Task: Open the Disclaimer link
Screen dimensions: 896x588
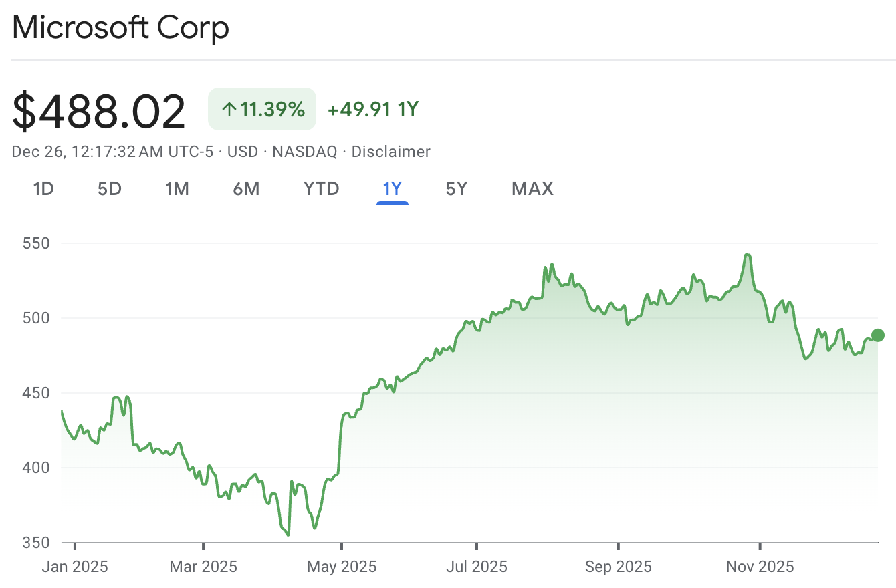Action: pyautogui.click(x=391, y=152)
